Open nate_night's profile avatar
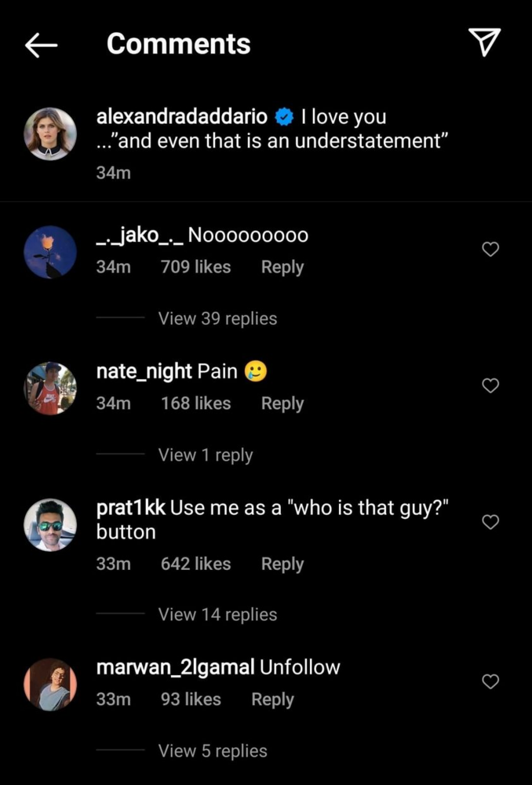 point(50,389)
